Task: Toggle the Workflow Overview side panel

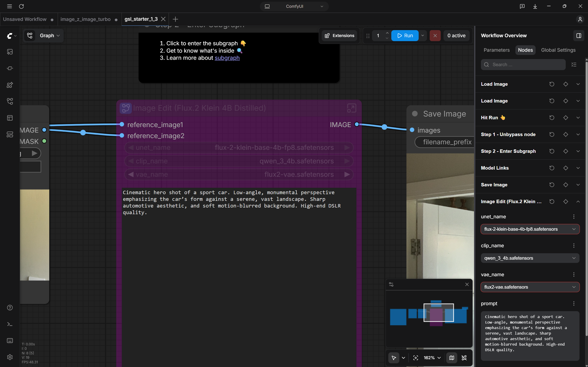Action: click(579, 36)
